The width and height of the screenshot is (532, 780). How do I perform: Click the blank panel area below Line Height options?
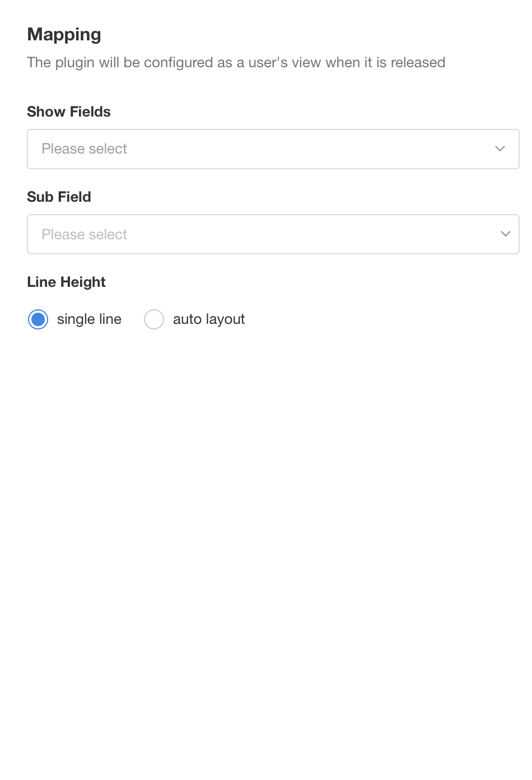[266, 532]
